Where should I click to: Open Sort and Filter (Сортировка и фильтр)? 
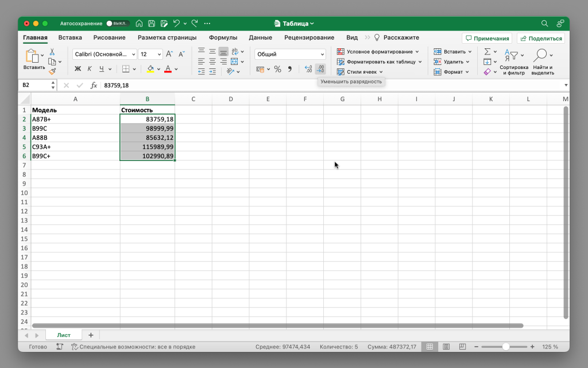(514, 62)
